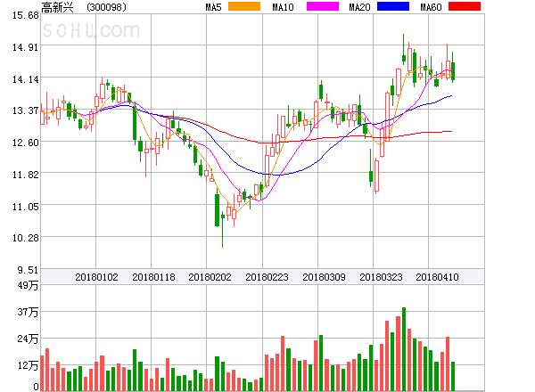
Task: Click the 11.82 price axis label
Action: coord(25,175)
